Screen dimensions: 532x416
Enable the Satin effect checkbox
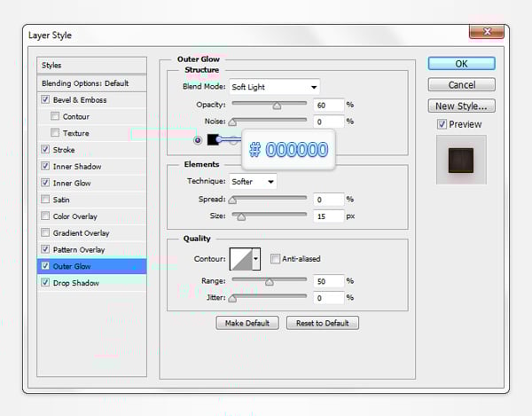click(x=45, y=200)
